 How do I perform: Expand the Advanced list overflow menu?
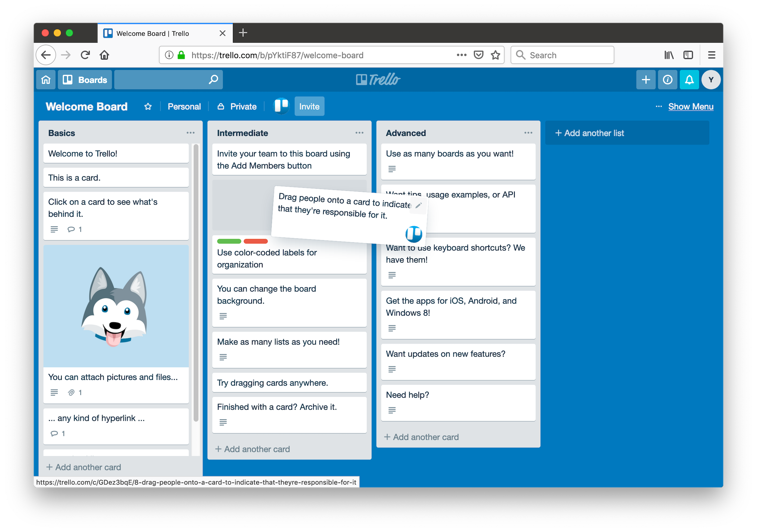528,133
